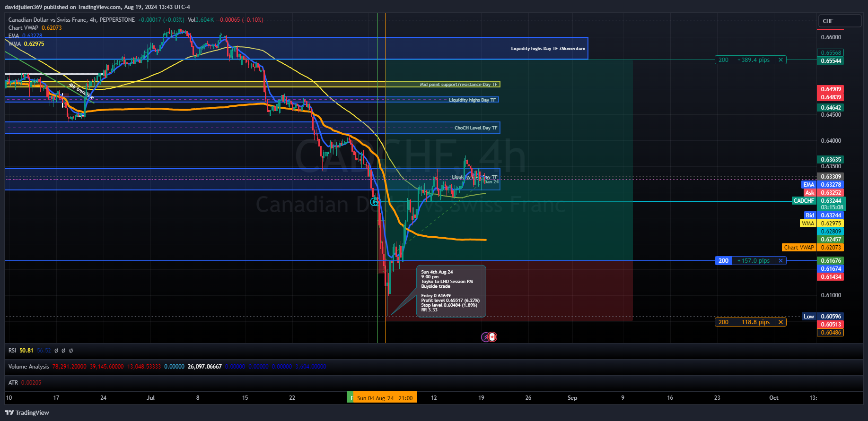Click the 0.61676 green price scale label
868x421 pixels.
[831, 261]
